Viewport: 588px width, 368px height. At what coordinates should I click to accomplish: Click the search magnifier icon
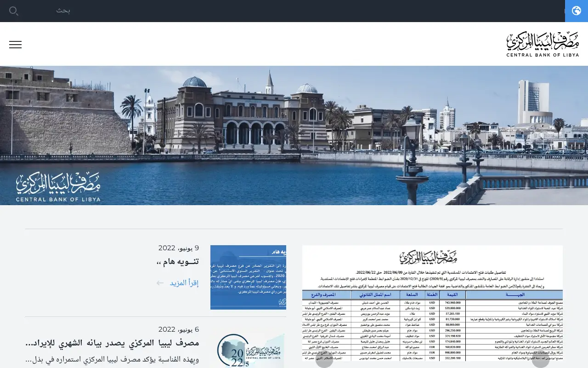coord(14,11)
